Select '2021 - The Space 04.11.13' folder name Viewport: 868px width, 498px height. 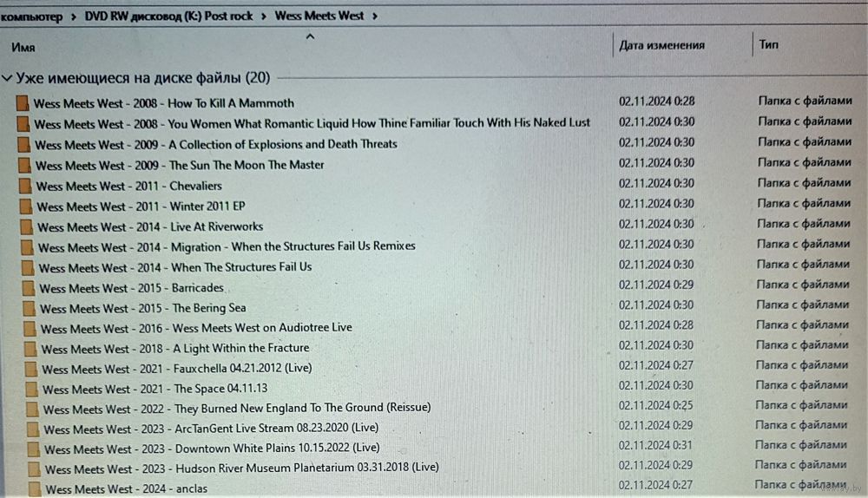[155, 389]
